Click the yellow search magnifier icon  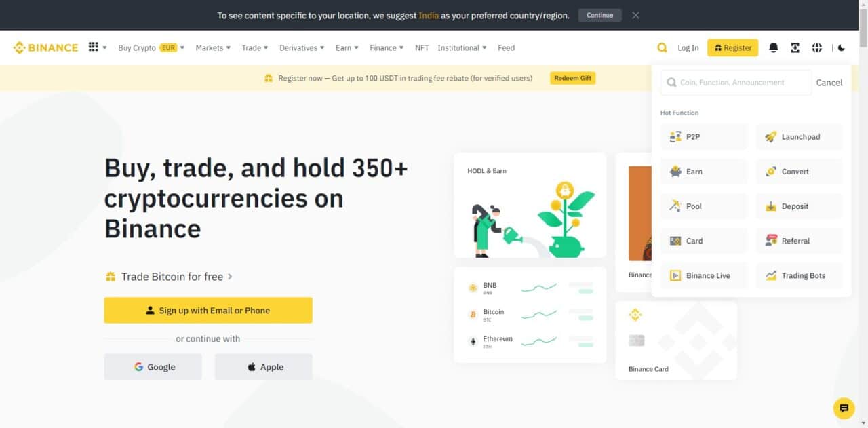(x=662, y=47)
